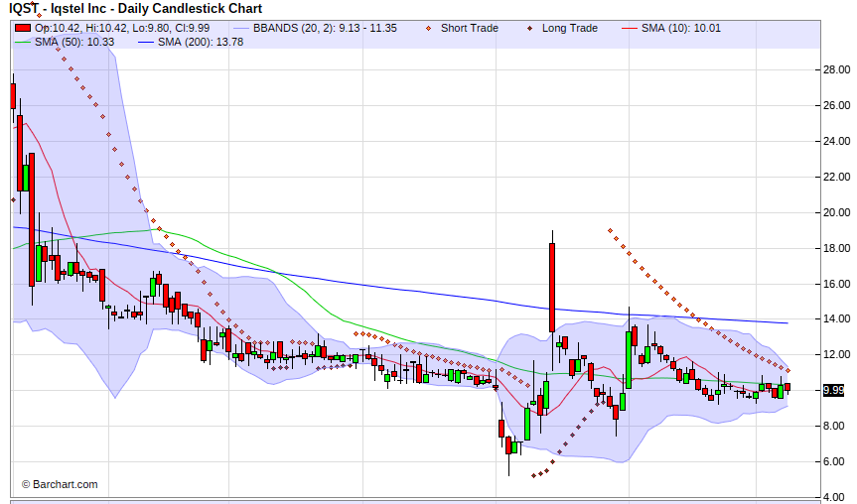Click the © Barchart.com credit text
This screenshot has height=504, width=857.
click(60, 484)
